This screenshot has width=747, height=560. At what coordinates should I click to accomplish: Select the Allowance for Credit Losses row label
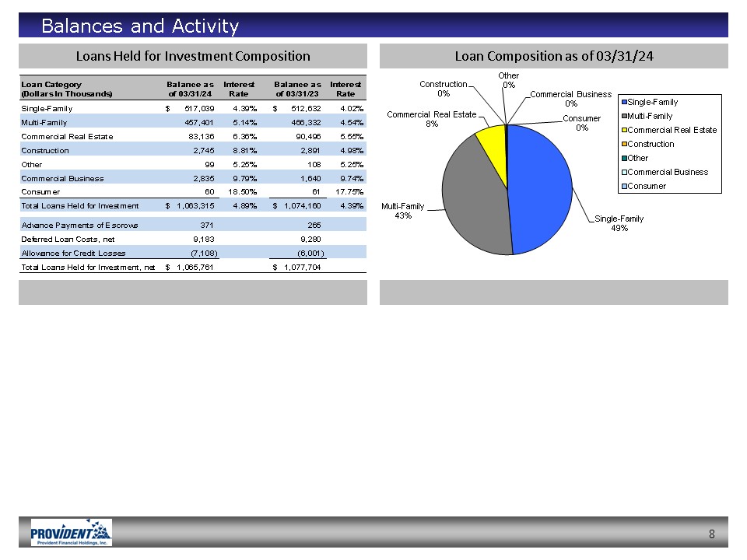[73, 253]
